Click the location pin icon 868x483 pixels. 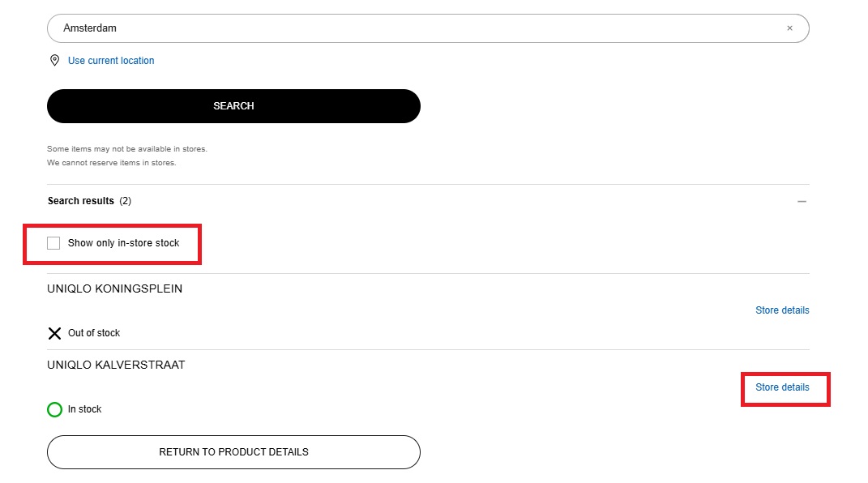(x=55, y=61)
